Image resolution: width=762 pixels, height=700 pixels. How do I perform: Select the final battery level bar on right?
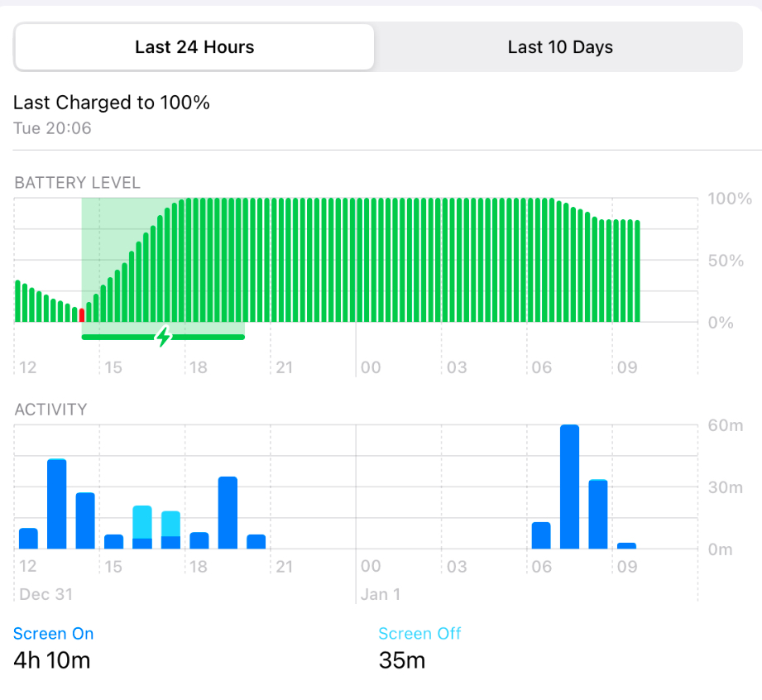point(638,271)
